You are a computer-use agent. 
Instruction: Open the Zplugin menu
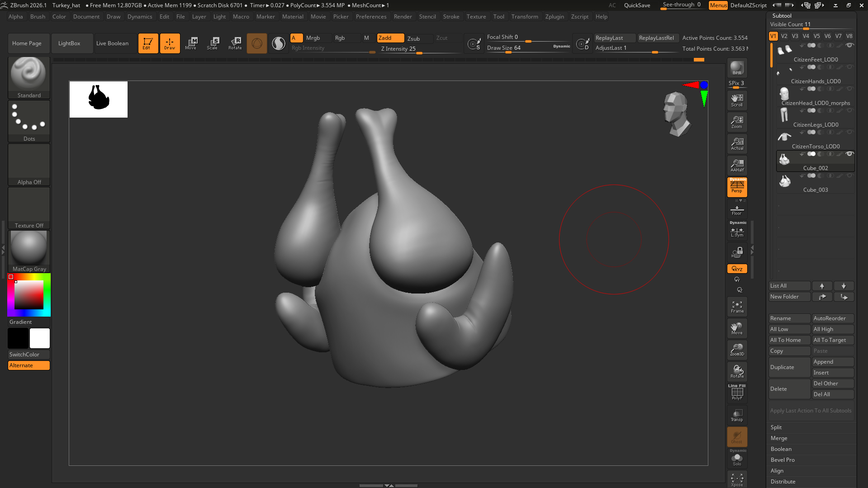(555, 17)
